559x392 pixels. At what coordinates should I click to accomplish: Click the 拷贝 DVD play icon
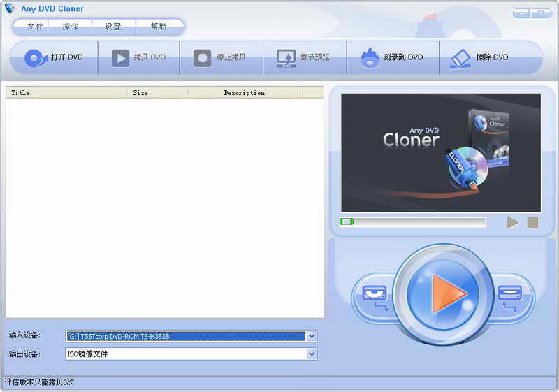pyautogui.click(x=120, y=58)
